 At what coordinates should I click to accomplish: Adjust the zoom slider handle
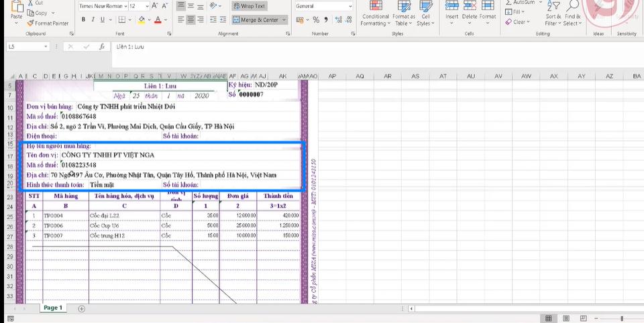pos(622,318)
